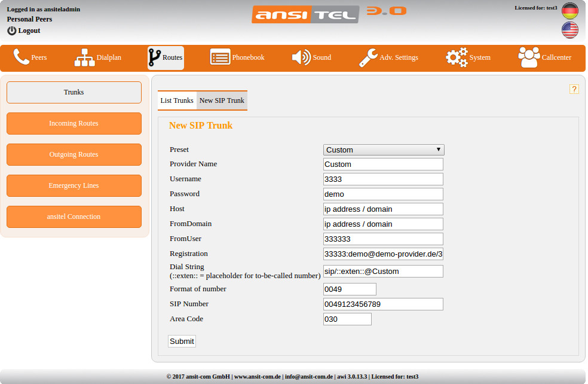
Task: Open the Dialplan hierarchy icon
Action: (x=84, y=57)
